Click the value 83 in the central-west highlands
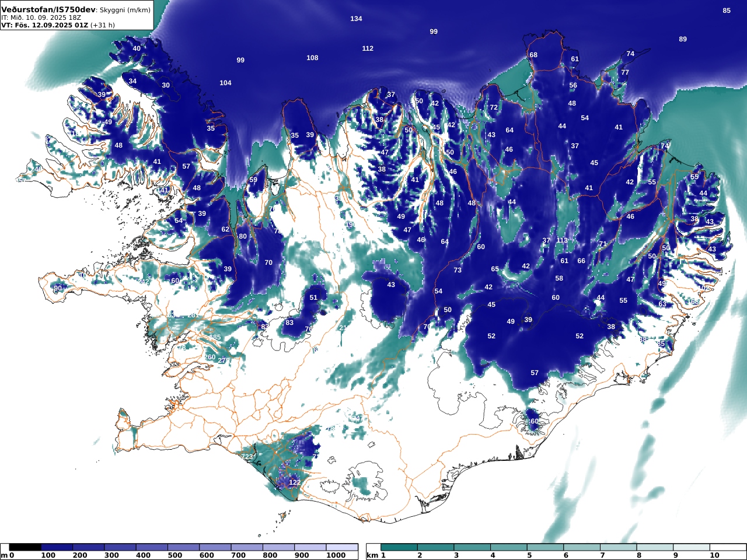Viewport: 747px width, 560px height. [x=289, y=323]
